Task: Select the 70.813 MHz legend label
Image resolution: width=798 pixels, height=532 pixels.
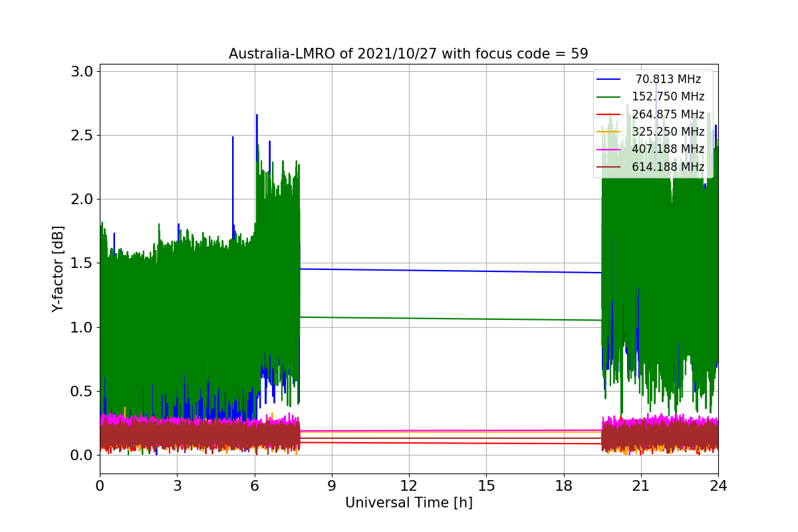Action: click(668, 79)
